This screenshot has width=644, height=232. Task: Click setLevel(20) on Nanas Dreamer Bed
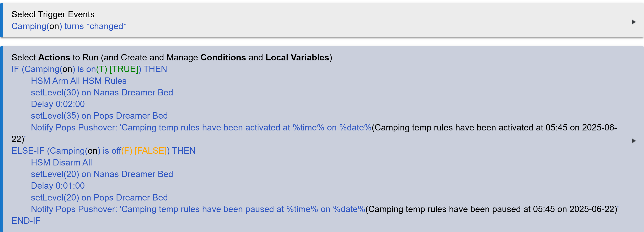102,174
